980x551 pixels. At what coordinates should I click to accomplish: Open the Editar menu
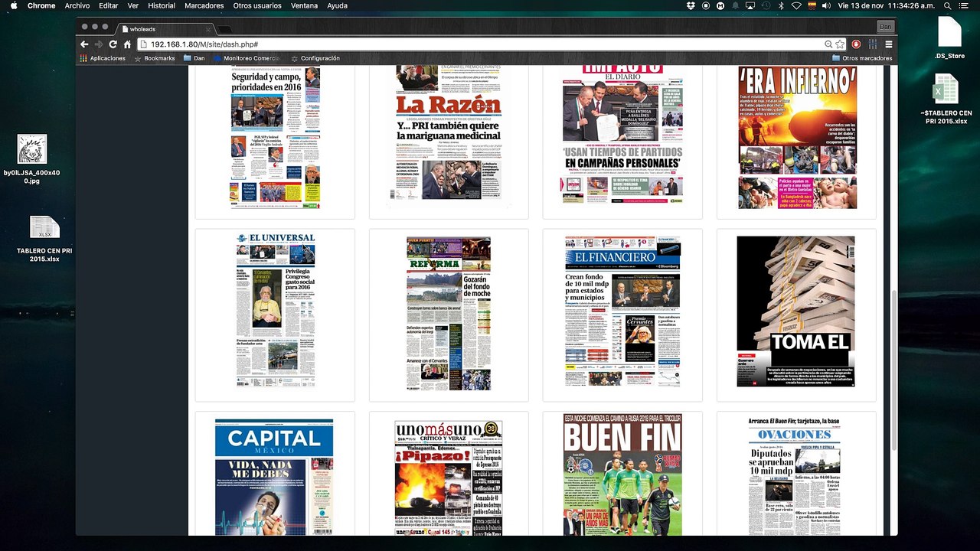click(x=109, y=5)
